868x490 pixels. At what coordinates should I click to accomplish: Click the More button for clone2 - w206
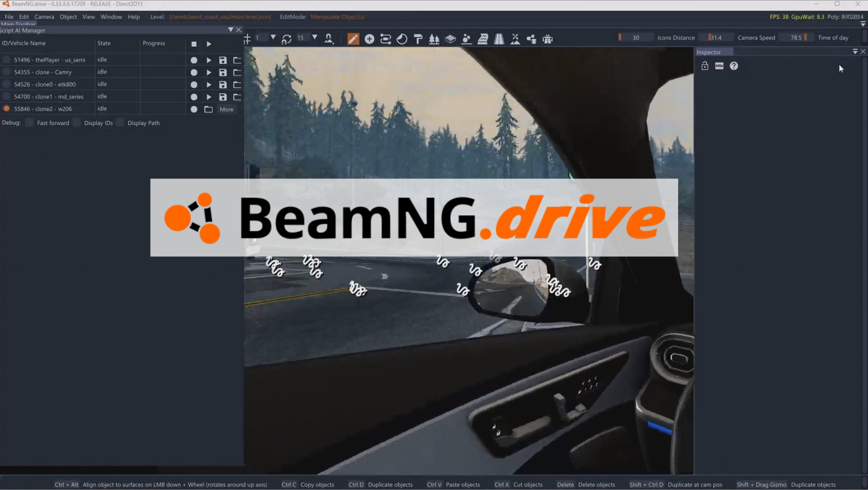[x=227, y=109]
